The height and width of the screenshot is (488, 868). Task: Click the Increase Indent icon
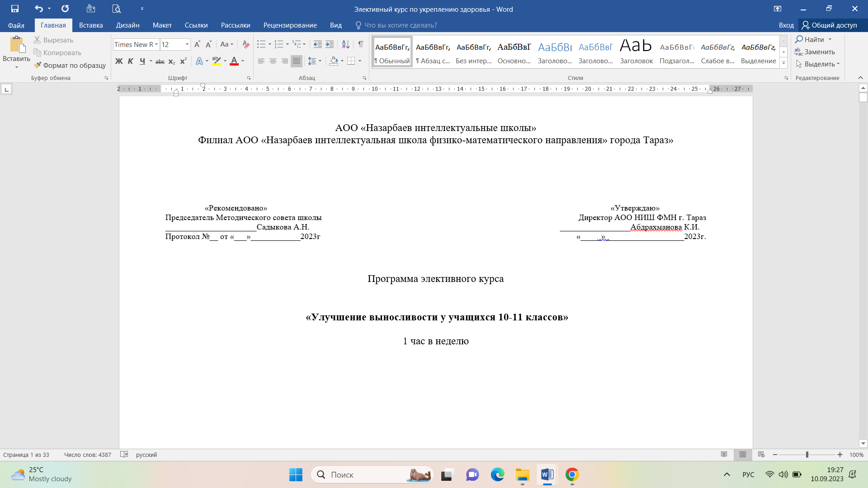(330, 44)
